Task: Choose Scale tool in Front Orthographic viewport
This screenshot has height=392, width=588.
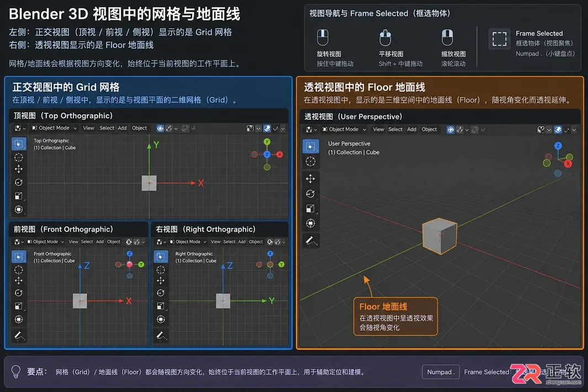Action: pos(18,306)
